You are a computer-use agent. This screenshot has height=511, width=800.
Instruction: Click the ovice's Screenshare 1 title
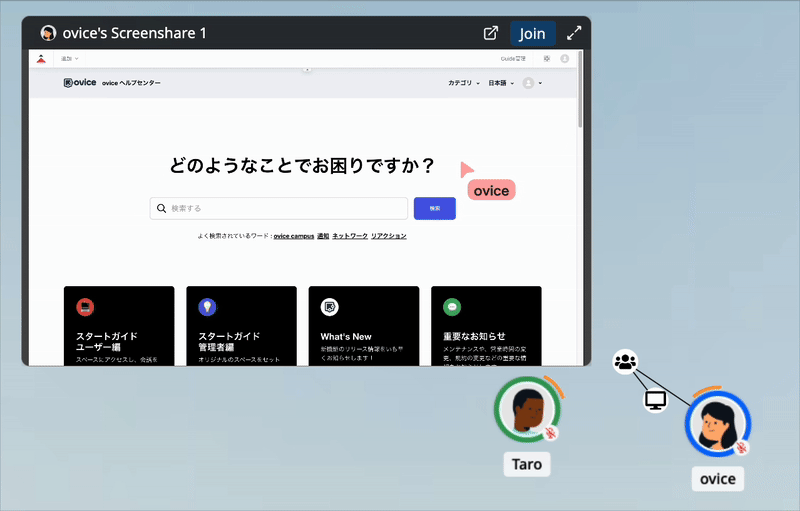pyautogui.click(x=134, y=33)
